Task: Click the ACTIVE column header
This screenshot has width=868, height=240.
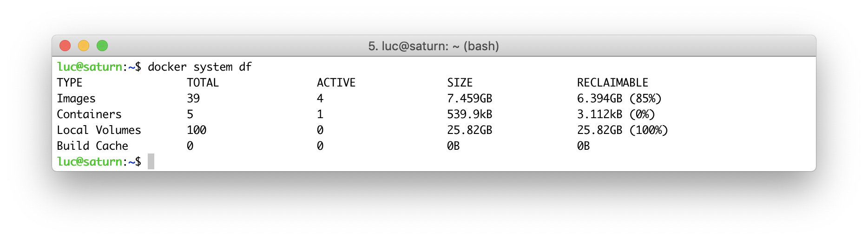Action: [336, 83]
